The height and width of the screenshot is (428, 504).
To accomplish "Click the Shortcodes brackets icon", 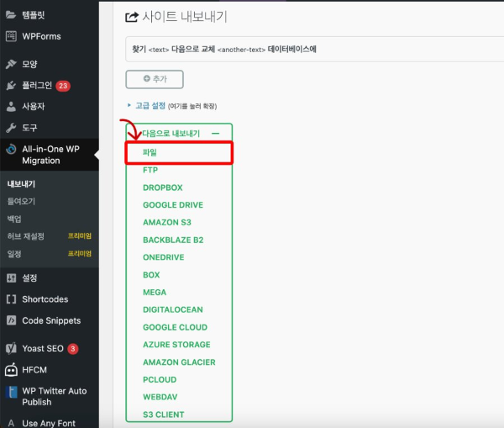I will click(x=11, y=299).
